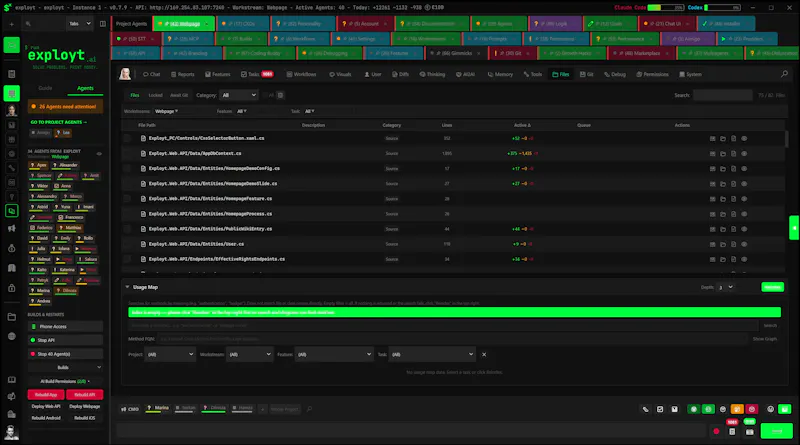Tick checkbox for CsoSelectorButton.xaml.cs row
This screenshot has height=445, width=800.
click(127, 138)
